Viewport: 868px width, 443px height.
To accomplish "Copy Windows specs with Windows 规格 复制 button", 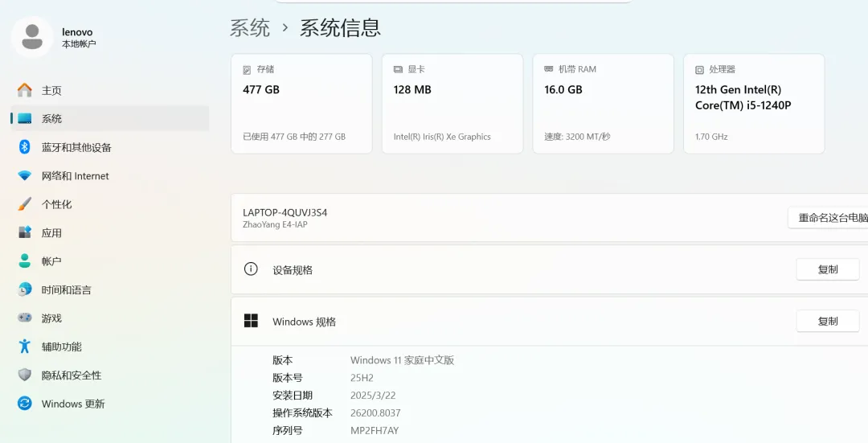I will pyautogui.click(x=828, y=321).
